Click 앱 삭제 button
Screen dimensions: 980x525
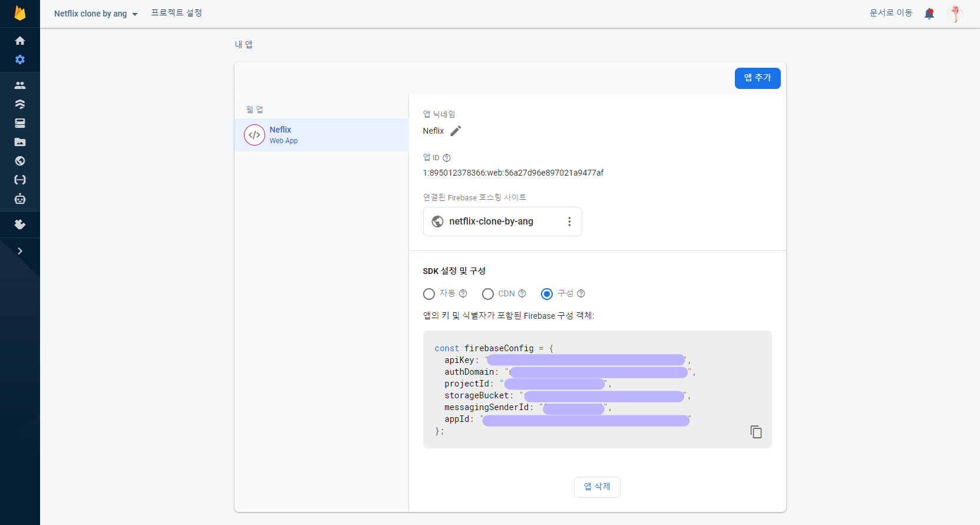coord(597,487)
